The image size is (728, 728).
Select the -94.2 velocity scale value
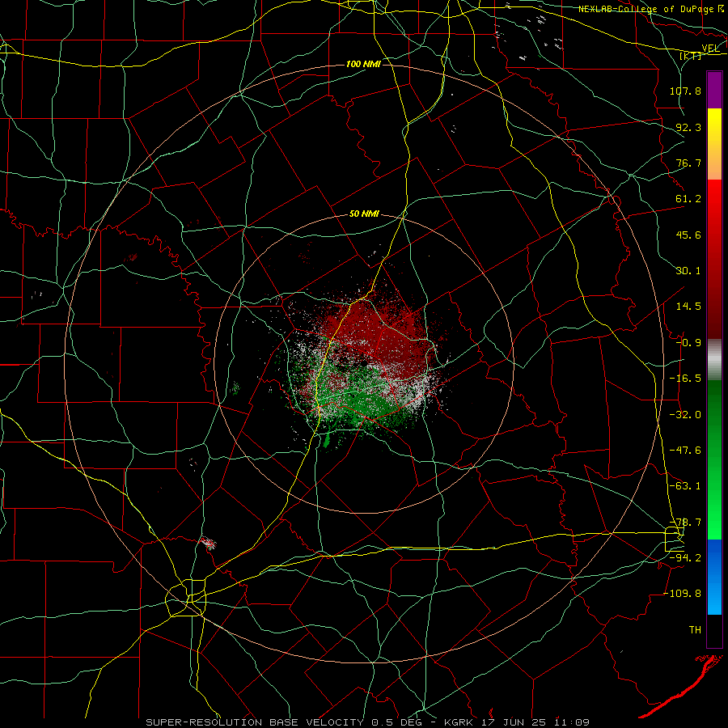pyautogui.click(x=685, y=557)
